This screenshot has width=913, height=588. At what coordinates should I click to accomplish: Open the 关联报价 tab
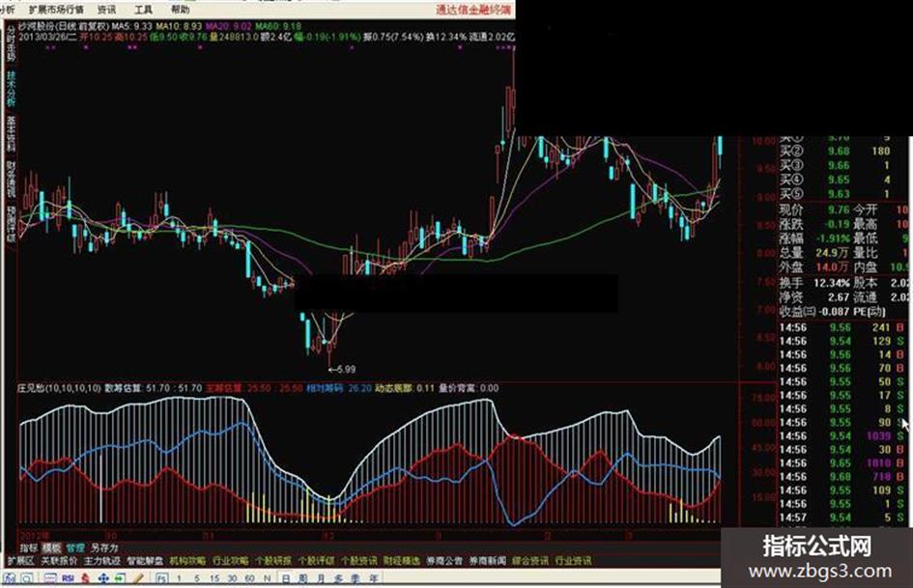(x=59, y=561)
